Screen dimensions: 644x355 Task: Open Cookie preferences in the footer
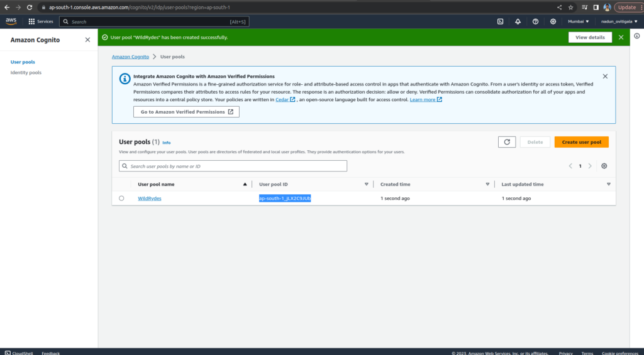620,353
